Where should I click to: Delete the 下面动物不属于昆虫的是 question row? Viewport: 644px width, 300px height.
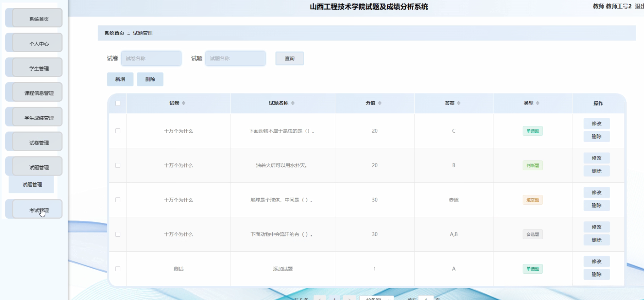click(597, 136)
